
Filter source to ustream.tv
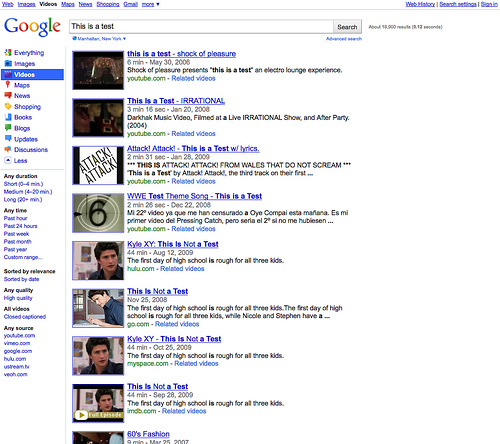pos(17,366)
